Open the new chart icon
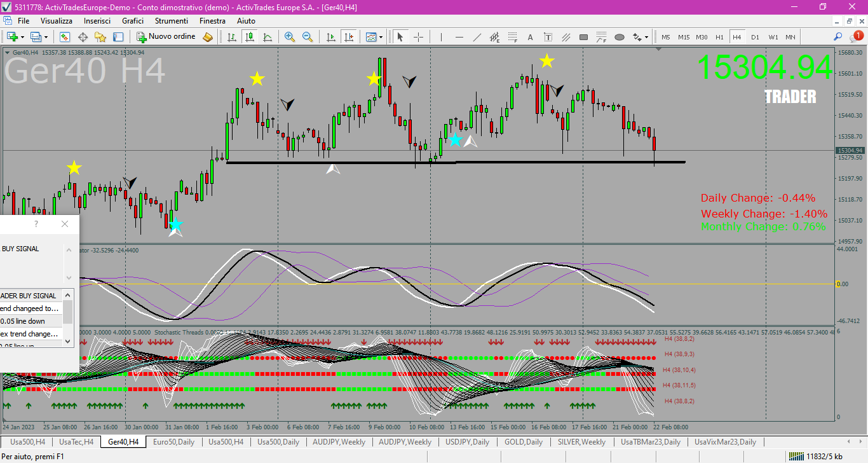The width and height of the screenshot is (868, 463). pyautogui.click(x=12, y=37)
